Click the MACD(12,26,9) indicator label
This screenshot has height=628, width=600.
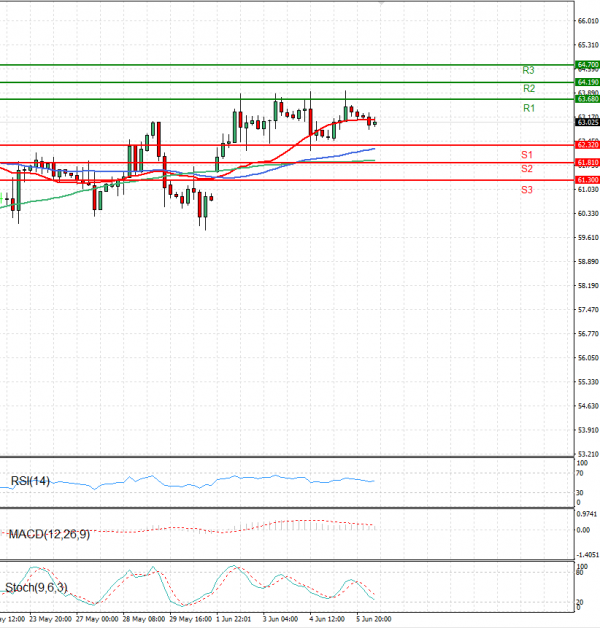coord(48,535)
